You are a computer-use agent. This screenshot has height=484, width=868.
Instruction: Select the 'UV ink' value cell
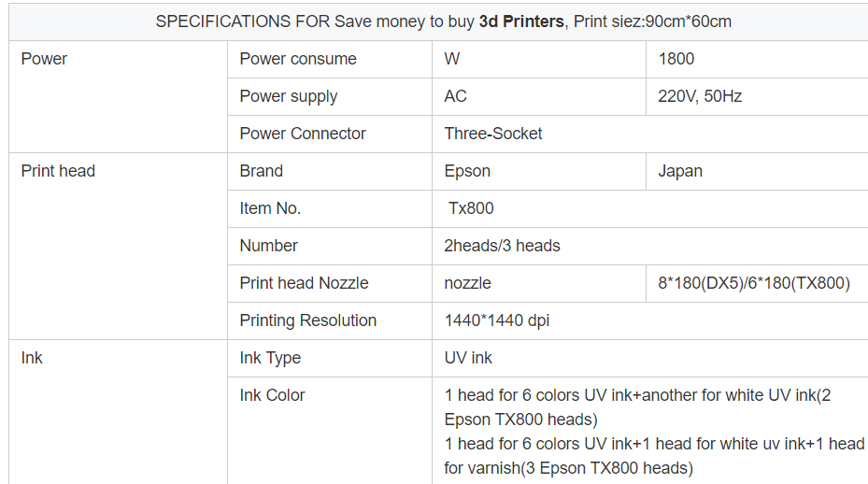pyautogui.click(x=650, y=358)
